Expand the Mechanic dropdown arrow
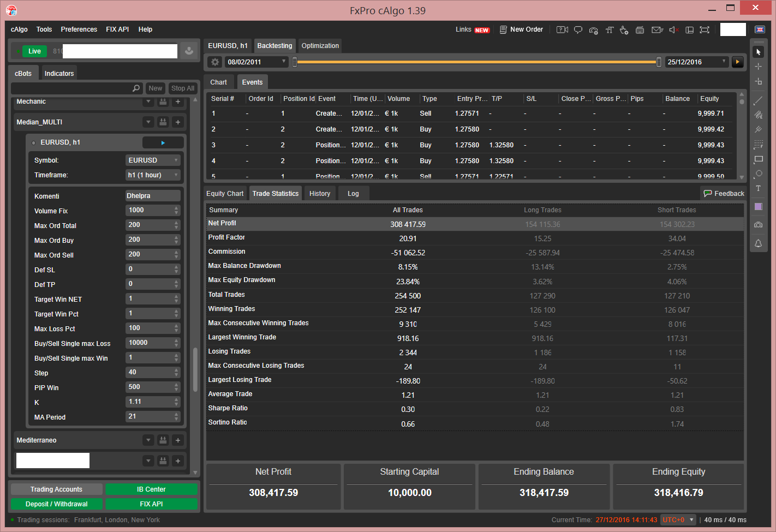The height and width of the screenshot is (532, 776). click(x=148, y=102)
